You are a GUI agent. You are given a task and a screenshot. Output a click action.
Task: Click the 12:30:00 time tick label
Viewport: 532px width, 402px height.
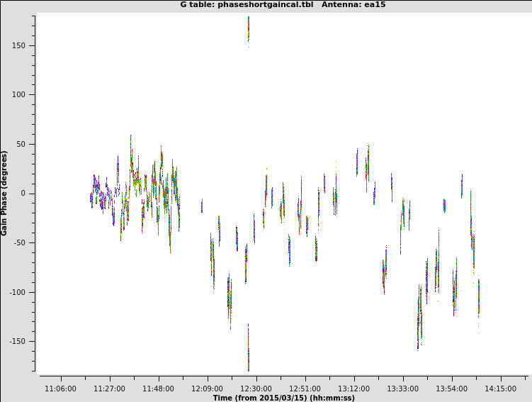(x=256, y=389)
